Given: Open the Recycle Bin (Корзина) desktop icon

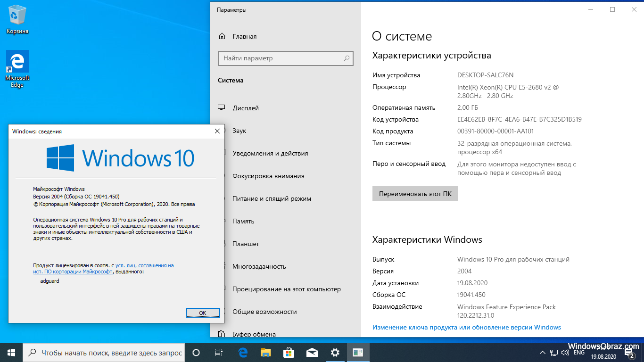Looking at the screenshot, I should coord(17,20).
